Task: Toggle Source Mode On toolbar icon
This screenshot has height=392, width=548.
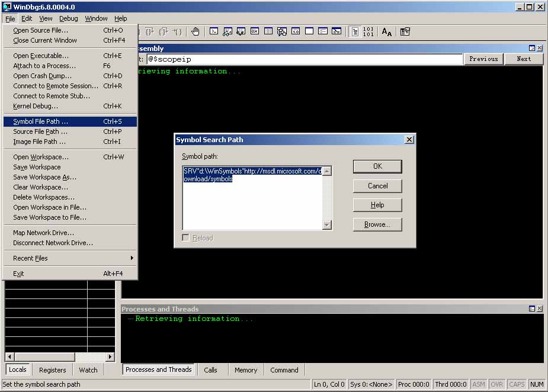Action: coord(355,32)
